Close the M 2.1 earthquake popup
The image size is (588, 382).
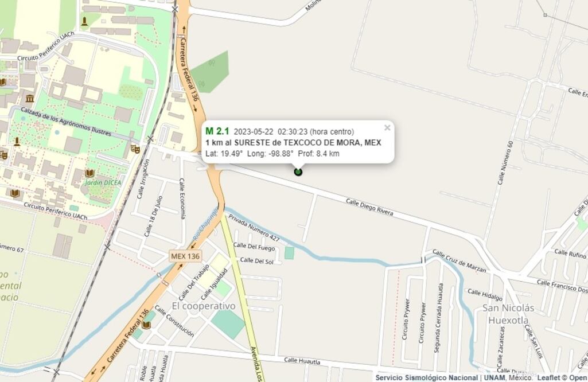click(x=387, y=128)
